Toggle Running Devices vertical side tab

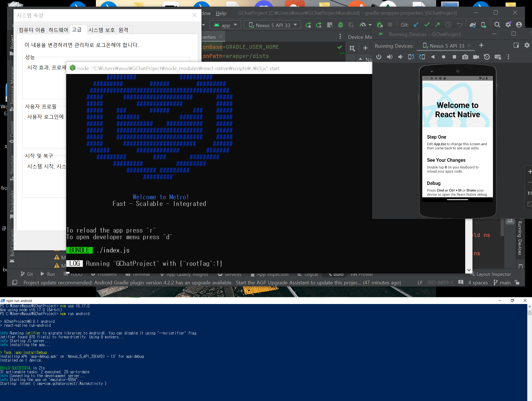(520, 238)
